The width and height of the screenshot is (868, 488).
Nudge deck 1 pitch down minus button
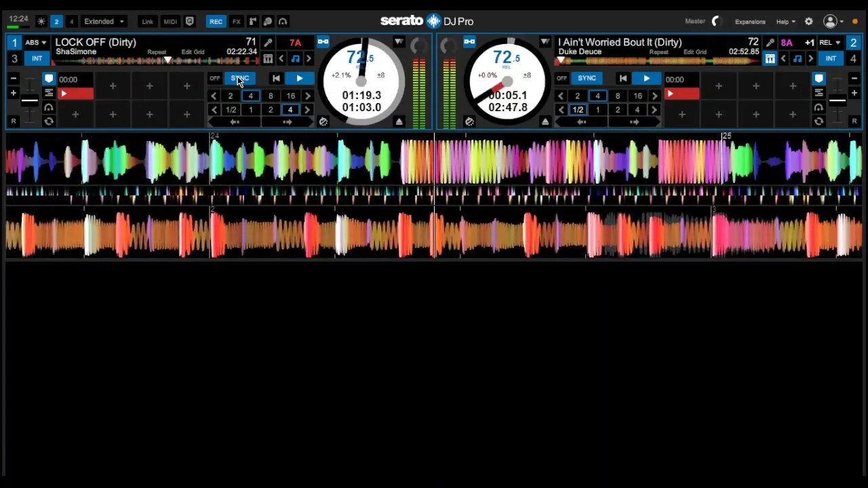(x=13, y=79)
